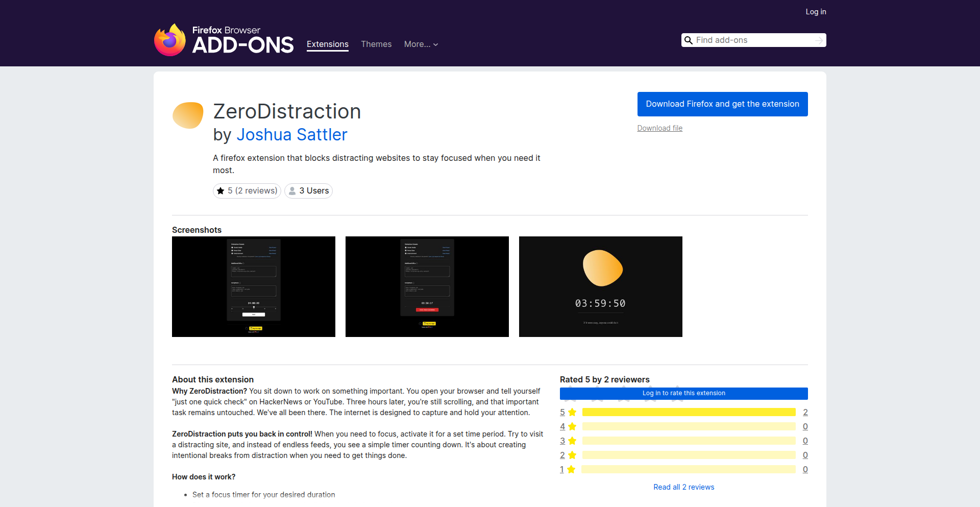Click the 2-star review count "0"
The height and width of the screenshot is (507, 980).
[x=805, y=455]
